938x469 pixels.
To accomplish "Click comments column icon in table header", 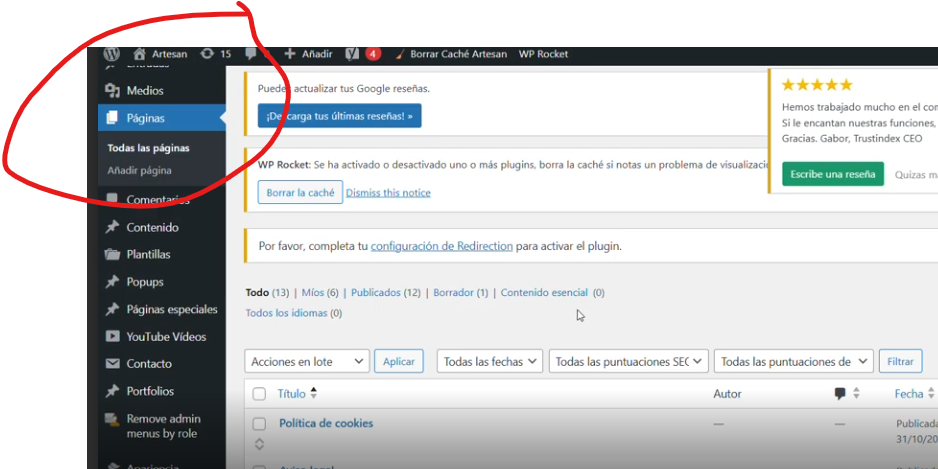I will click(840, 394).
